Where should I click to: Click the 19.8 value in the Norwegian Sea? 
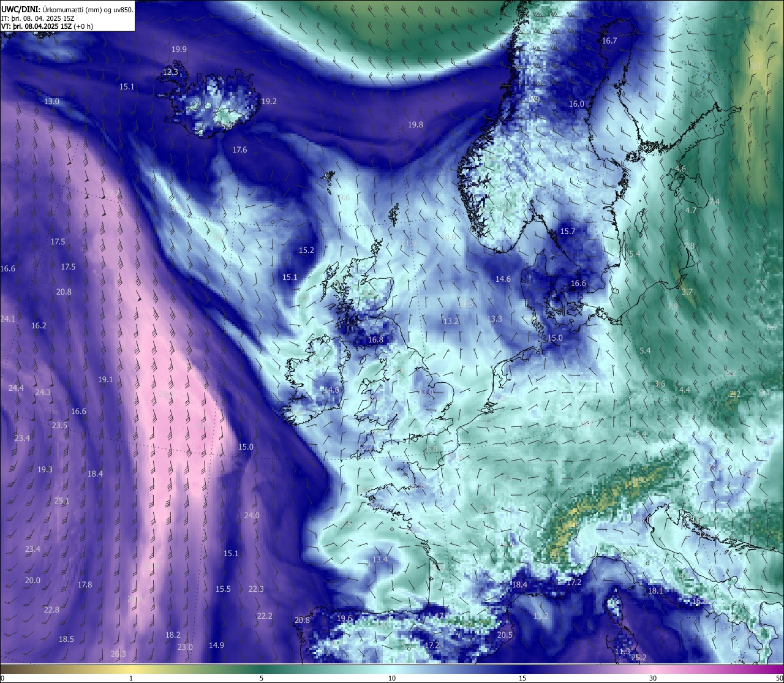(x=415, y=125)
